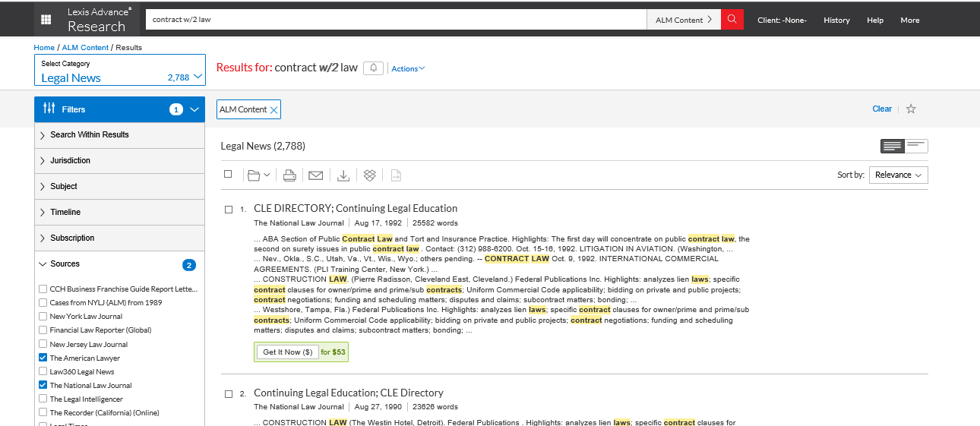Open the product switcher grid icon
Viewport: 980px width, 426px height.
click(46, 20)
